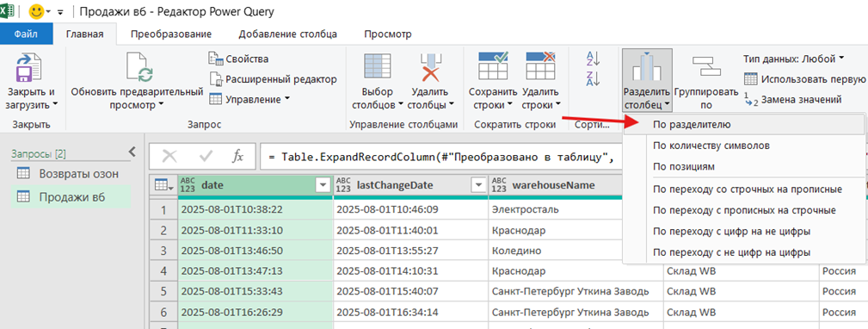Click Россия cell in row 6
The width and height of the screenshot is (868, 329).
pos(843,313)
